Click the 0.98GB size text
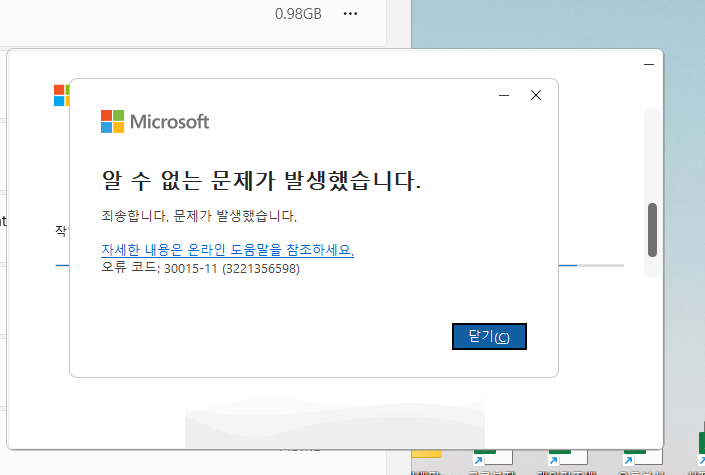 tap(298, 14)
